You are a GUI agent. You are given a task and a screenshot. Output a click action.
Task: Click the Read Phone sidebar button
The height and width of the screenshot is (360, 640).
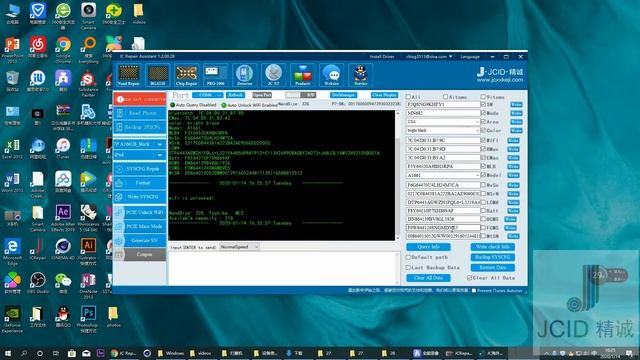pyautogui.click(x=140, y=113)
